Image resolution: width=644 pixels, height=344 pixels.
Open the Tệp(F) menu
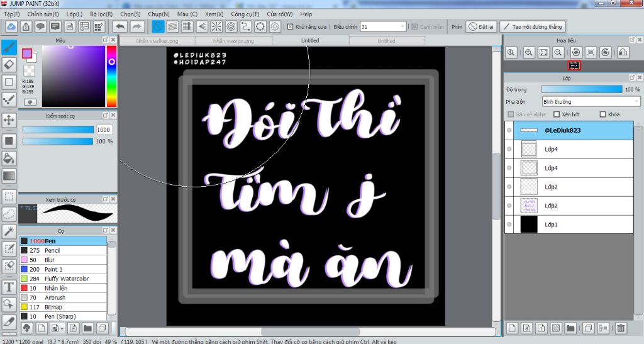(12, 14)
